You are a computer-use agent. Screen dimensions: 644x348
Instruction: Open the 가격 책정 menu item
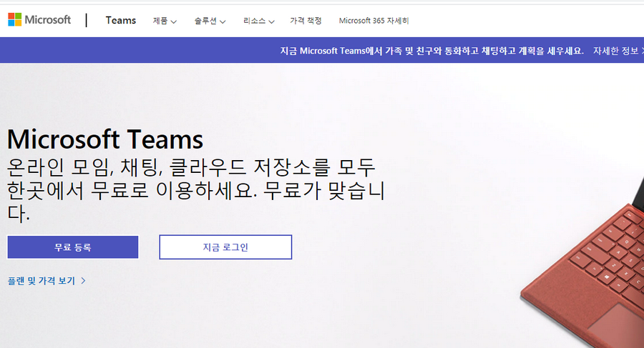pos(306,21)
